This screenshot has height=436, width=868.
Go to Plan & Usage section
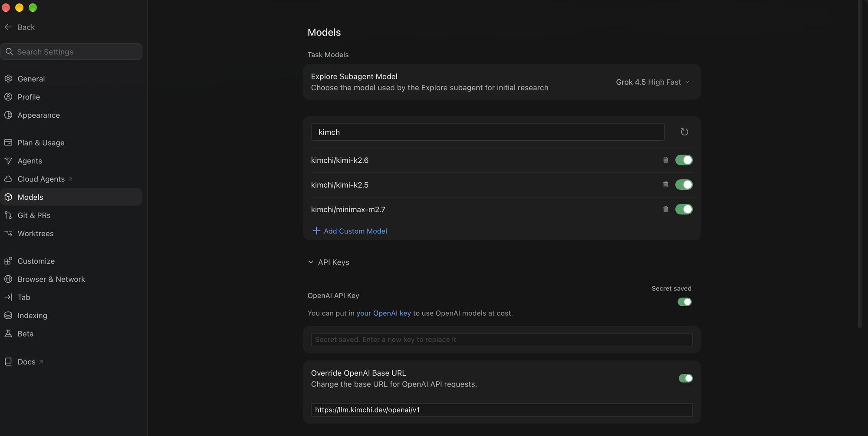tap(71, 142)
